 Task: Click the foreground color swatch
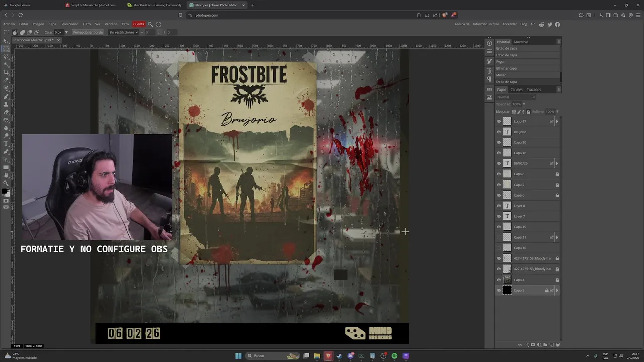pyautogui.click(x=5, y=191)
